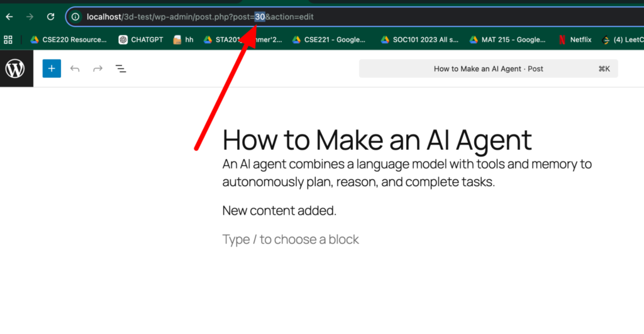Click the New content added paragraph
This screenshot has height=334, width=644.
point(279,210)
